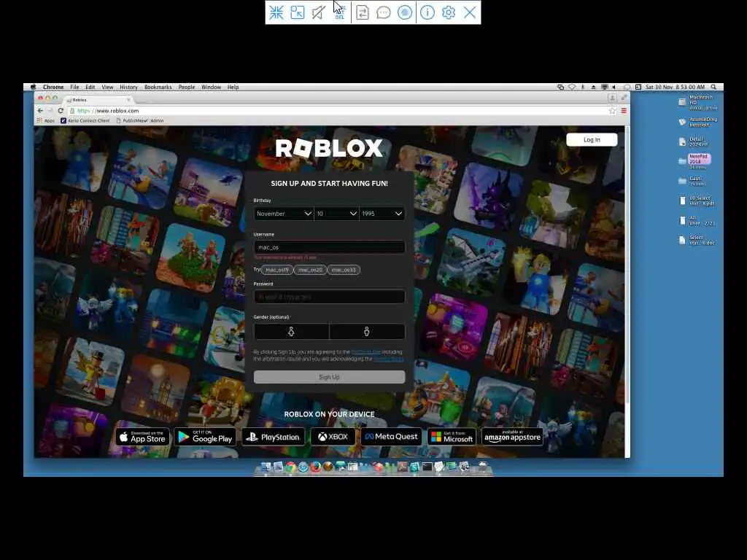
Task: Click the Finder icon in the Dock
Action: click(266, 467)
